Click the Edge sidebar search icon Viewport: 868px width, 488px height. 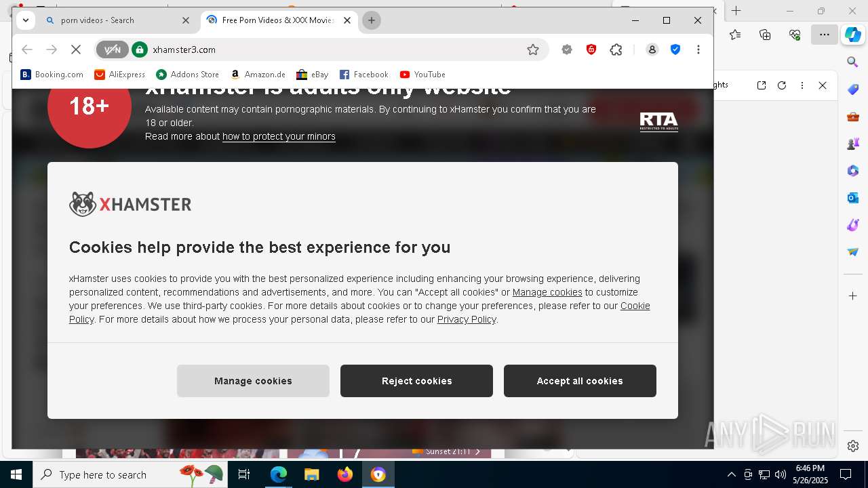tap(853, 62)
